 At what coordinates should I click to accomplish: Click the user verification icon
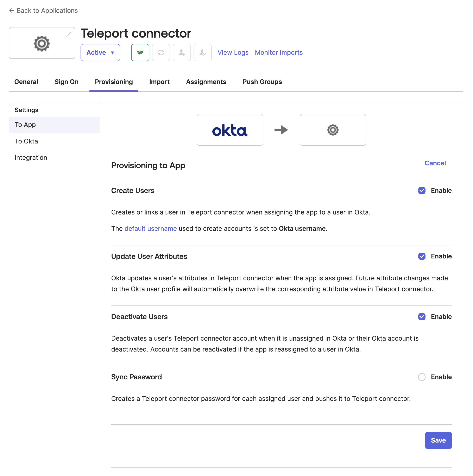click(202, 52)
